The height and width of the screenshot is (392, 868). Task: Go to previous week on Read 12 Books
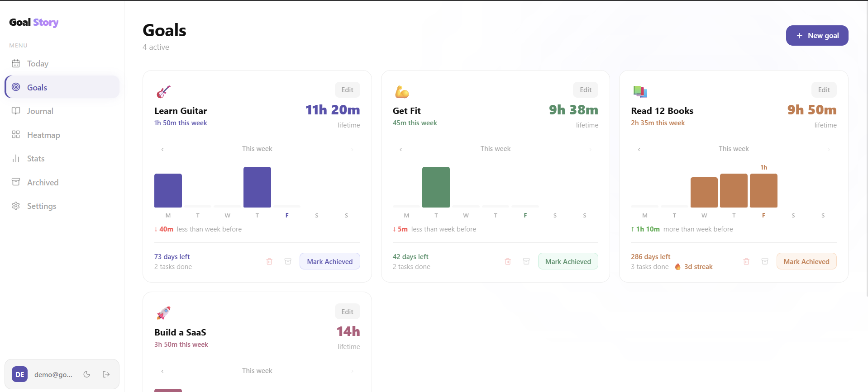pos(639,149)
